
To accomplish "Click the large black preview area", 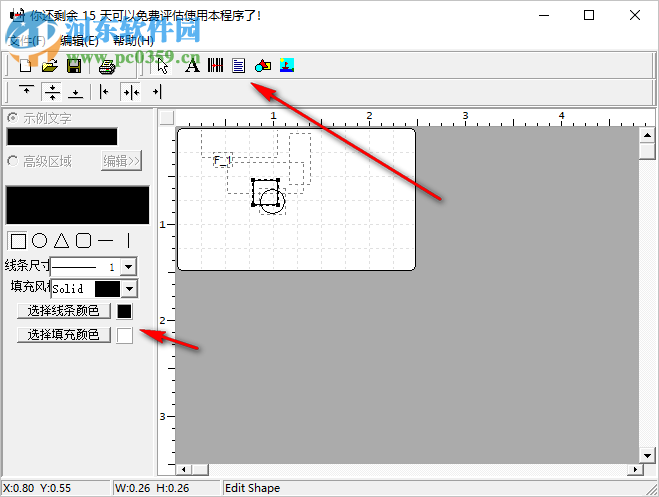I will [x=77, y=205].
